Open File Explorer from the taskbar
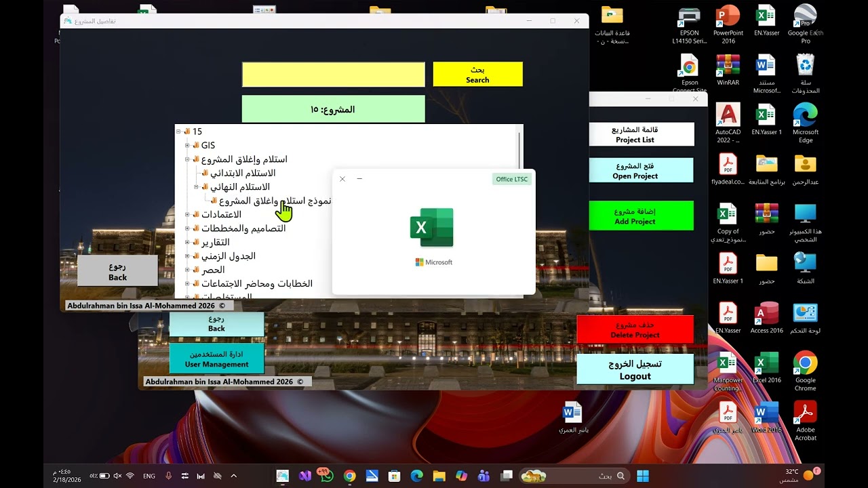This screenshot has width=868, height=488. pyautogui.click(x=439, y=476)
